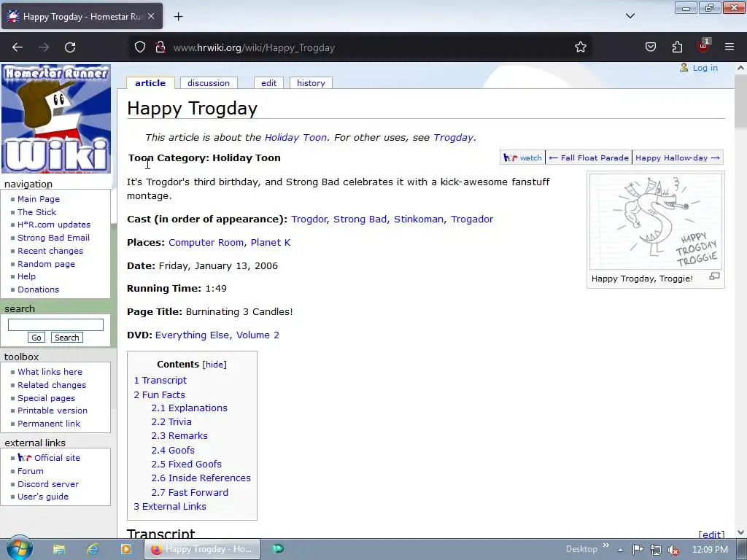Open the Happy Trogday Troggie thumbnail image
The width and height of the screenshot is (747, 560).
coord(656,222)
